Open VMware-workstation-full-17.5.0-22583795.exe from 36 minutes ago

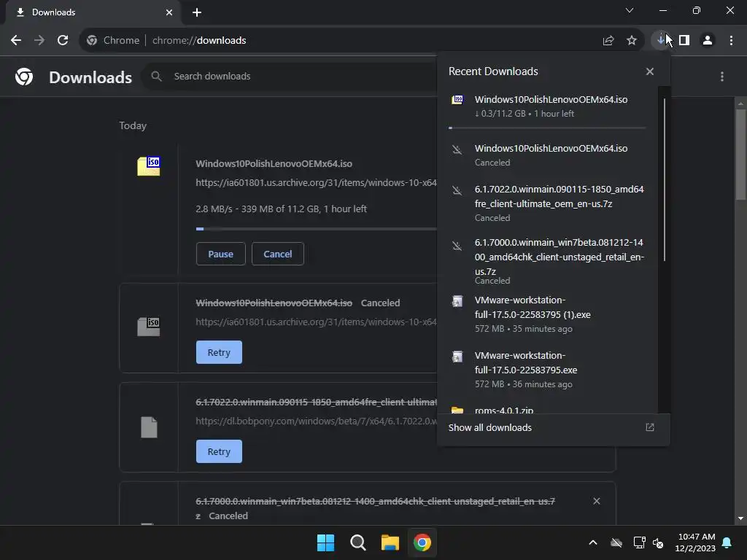(x=547, y=370)
